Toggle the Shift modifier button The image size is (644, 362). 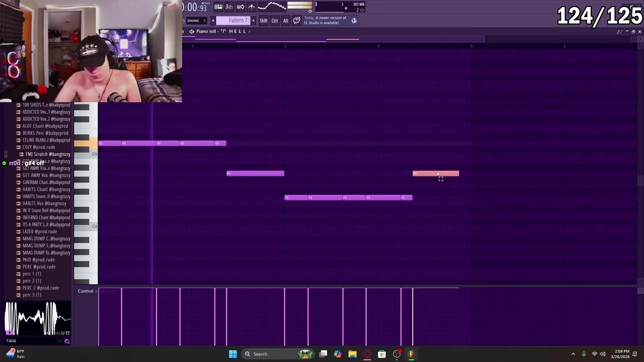click(x=264, y=21)
